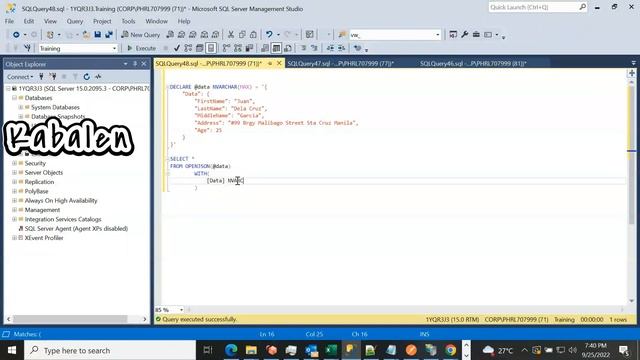Viewport: 640px width, 360px height.
Task: Click the Properties wrench icon
Action: 464,35
